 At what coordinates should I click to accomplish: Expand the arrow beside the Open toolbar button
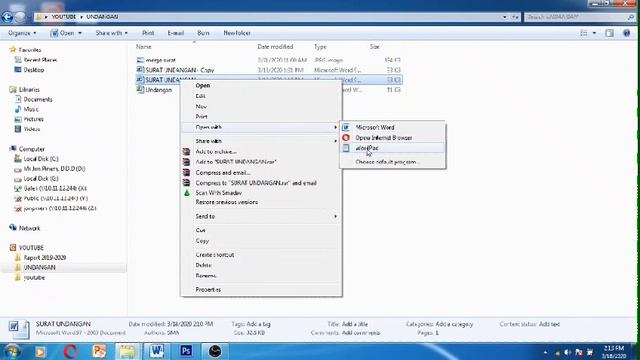pos(80,33)
